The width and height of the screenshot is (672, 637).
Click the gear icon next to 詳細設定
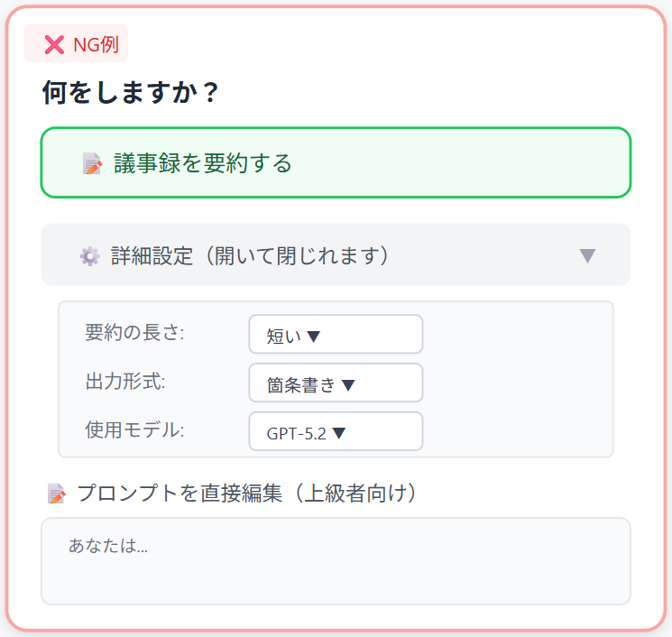tap(89, 256)
